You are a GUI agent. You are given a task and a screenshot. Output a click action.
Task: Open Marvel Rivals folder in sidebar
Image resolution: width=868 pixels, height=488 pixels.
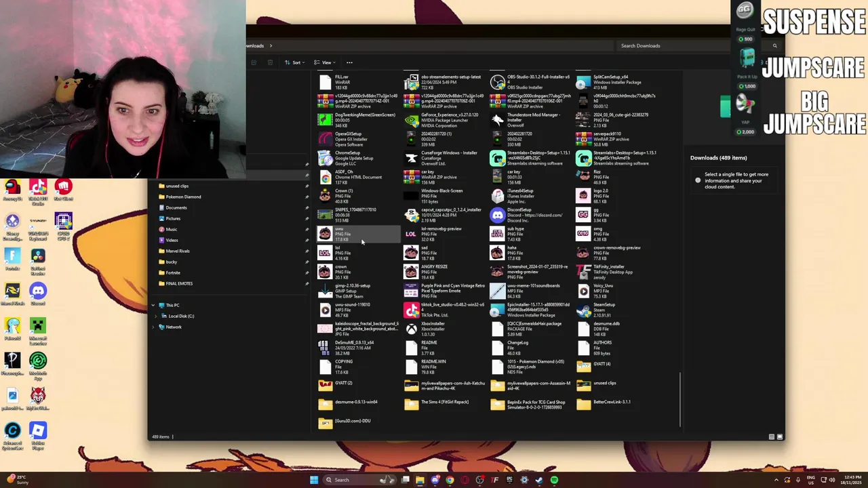pyautogui.click(x=178, y=251)
